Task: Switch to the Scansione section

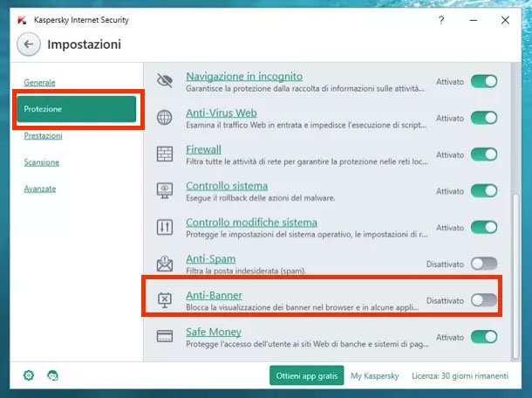Action: coord(42,162)
